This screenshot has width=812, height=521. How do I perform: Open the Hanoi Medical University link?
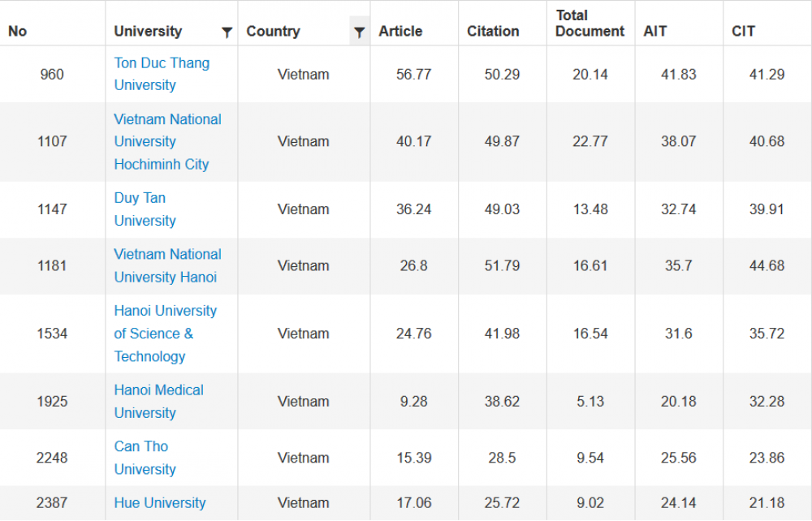(158, 401)
